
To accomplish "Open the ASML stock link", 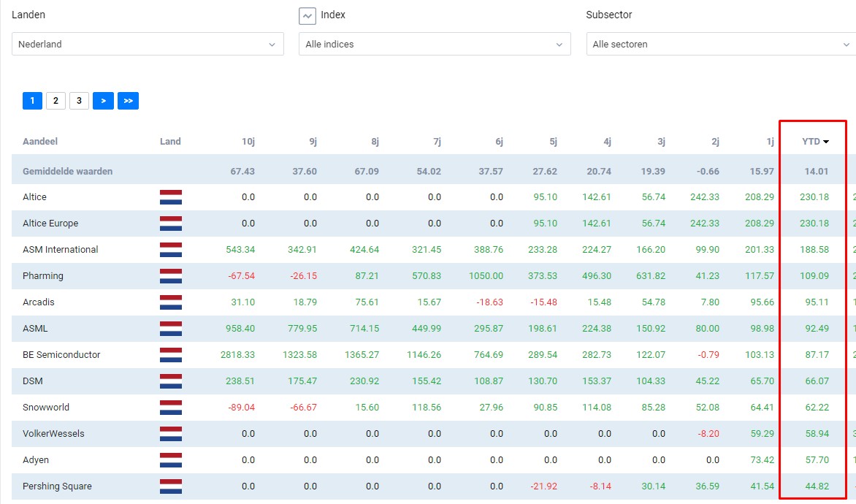I will point(35,328).
